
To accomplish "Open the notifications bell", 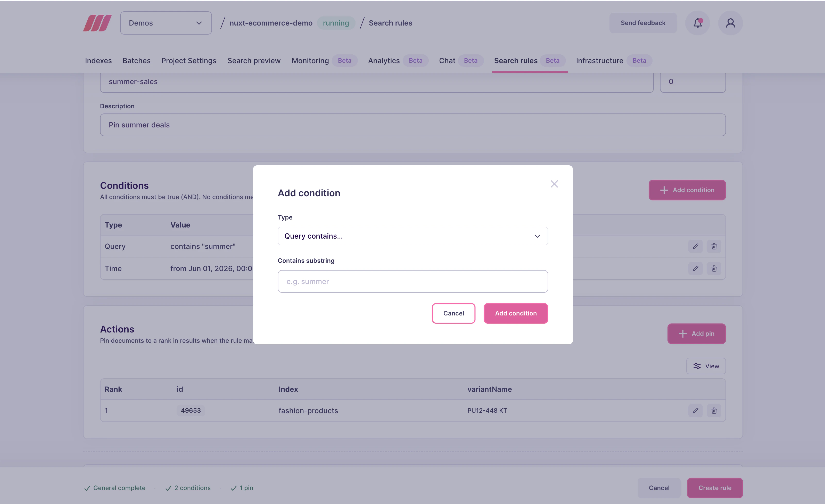I will (697, 23).
